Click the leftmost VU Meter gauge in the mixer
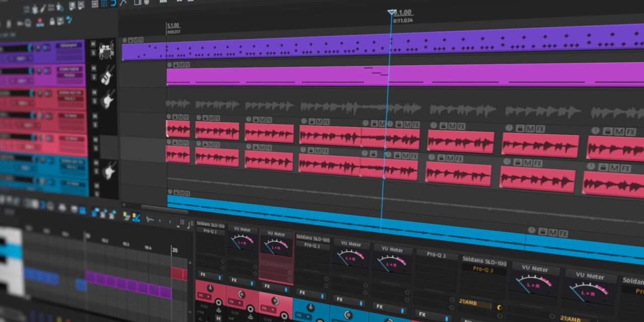Screen dimensions: 644x322 pyautogui.click(x=242, y=242)
